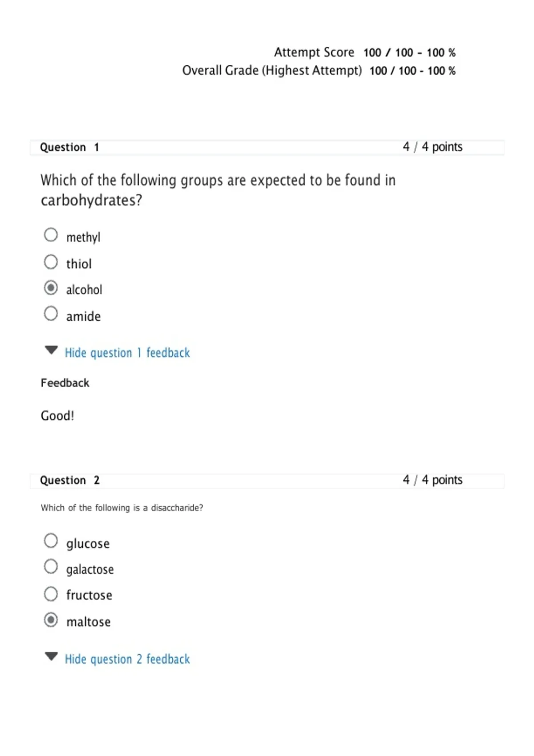
Task: Click the Overall Grade percentage
Action: point(441,71)
